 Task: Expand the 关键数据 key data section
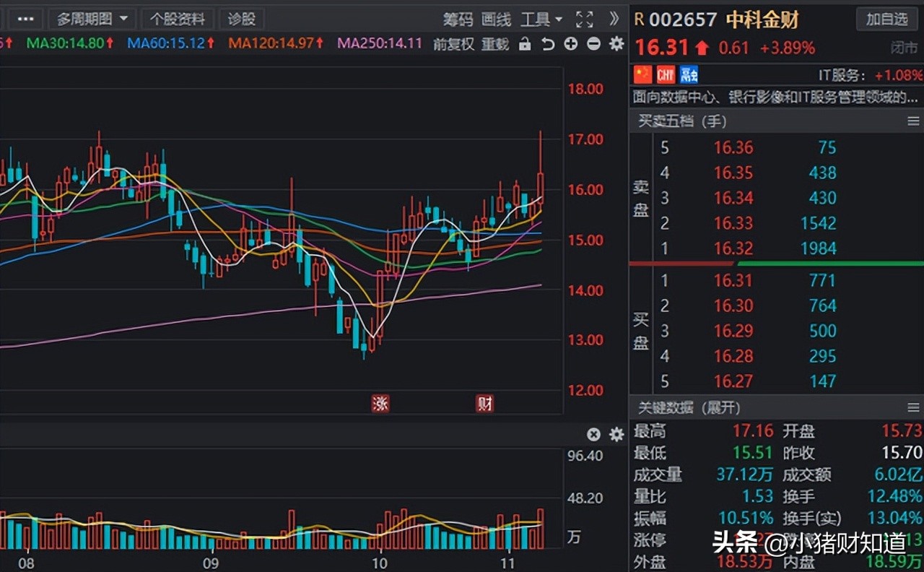[x=719, y=408]
